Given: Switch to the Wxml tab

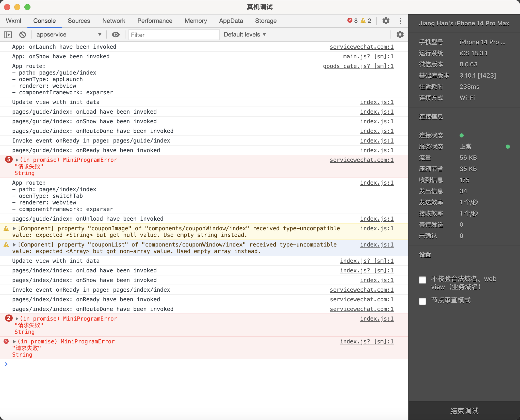Looking at the screenshot, I should [13, 21].
